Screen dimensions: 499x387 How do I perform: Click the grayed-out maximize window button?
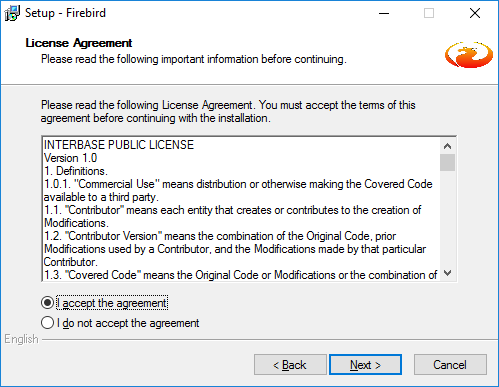click(429, 13)
